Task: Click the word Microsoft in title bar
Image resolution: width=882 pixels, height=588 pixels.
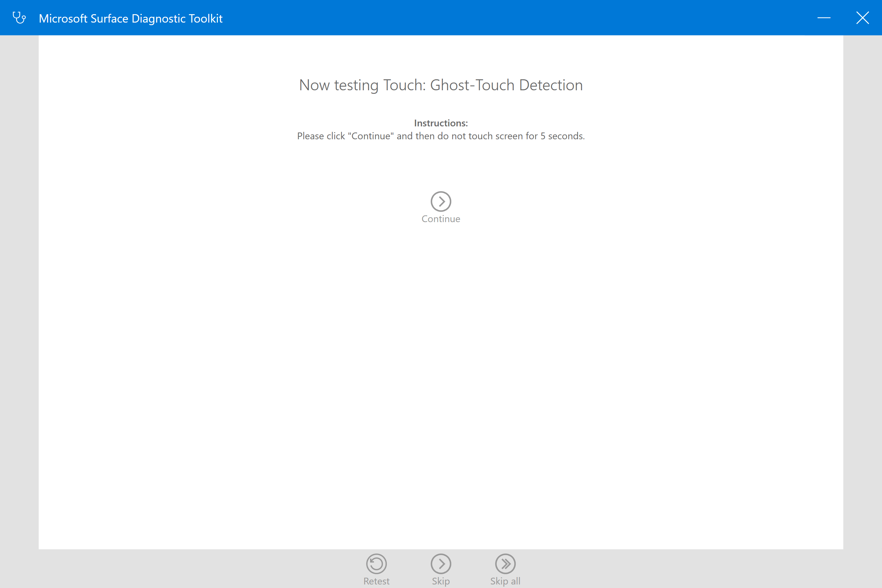Action: click(63, 18)
